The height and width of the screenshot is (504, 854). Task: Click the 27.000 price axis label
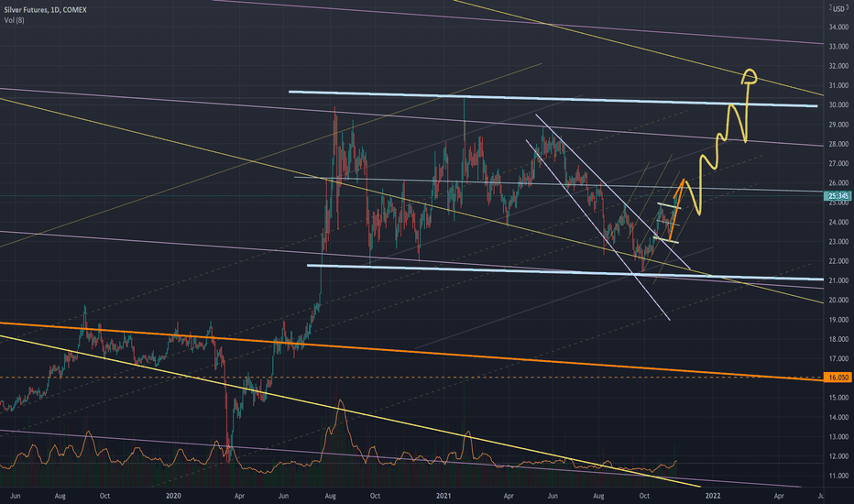[x=838, y=163]
